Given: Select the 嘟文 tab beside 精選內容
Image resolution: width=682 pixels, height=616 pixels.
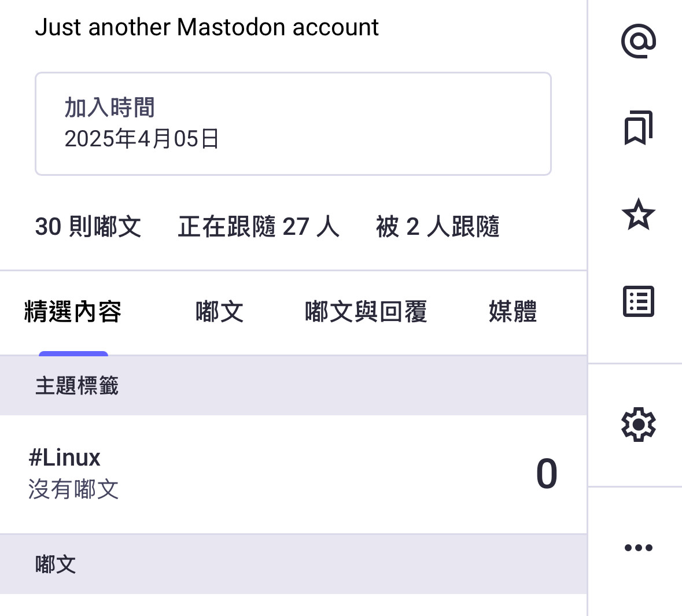Looking at the screenshot, I should 219,312.
